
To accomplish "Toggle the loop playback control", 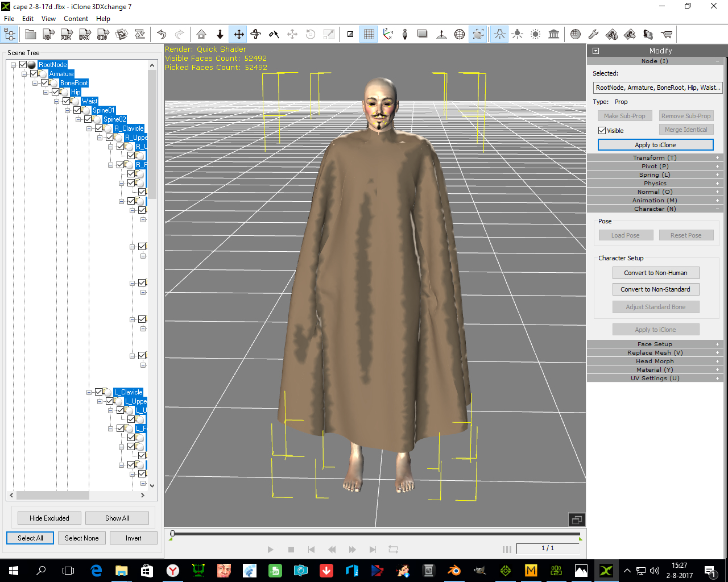I will coord(393,550).
